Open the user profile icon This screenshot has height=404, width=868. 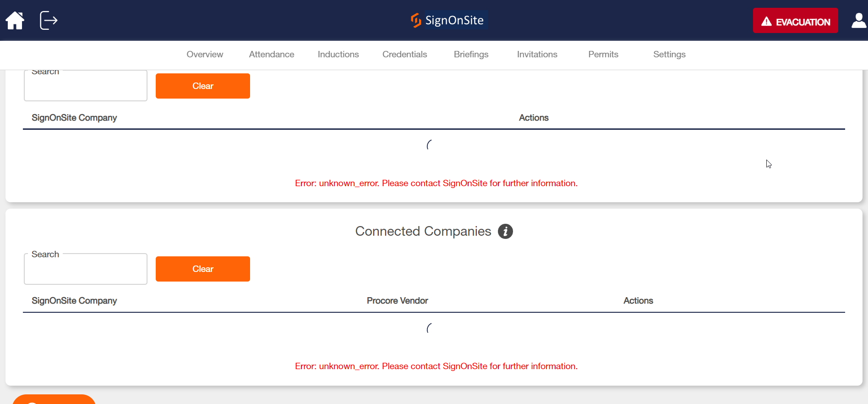coord(859,21)
